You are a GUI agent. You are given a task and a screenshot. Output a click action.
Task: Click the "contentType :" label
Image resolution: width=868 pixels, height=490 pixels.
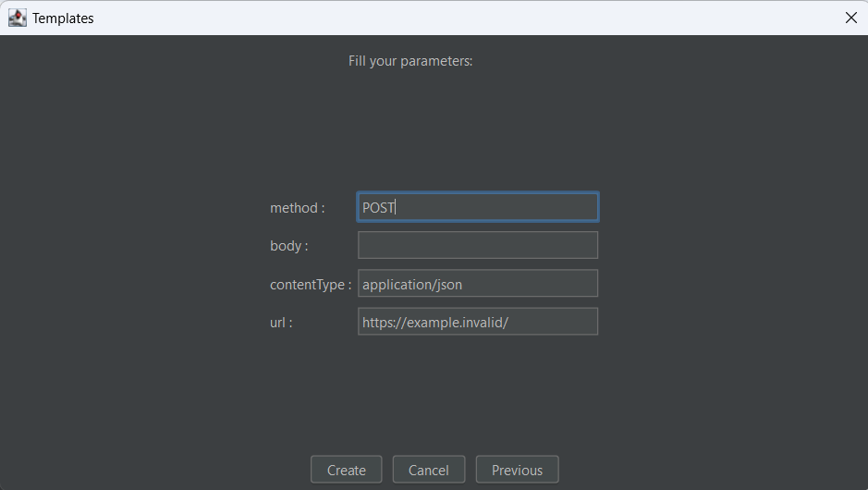tap(310, 285)
